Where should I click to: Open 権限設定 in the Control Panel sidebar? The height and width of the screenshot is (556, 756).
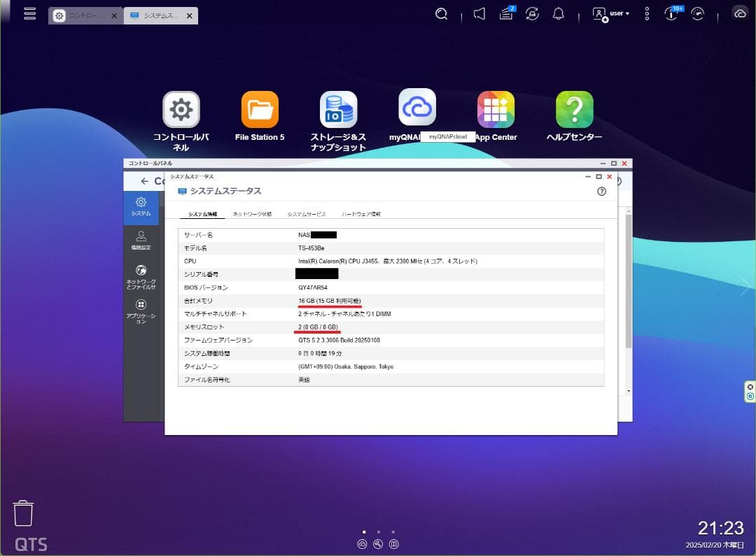pyautogui.click(x=140, y=241)
